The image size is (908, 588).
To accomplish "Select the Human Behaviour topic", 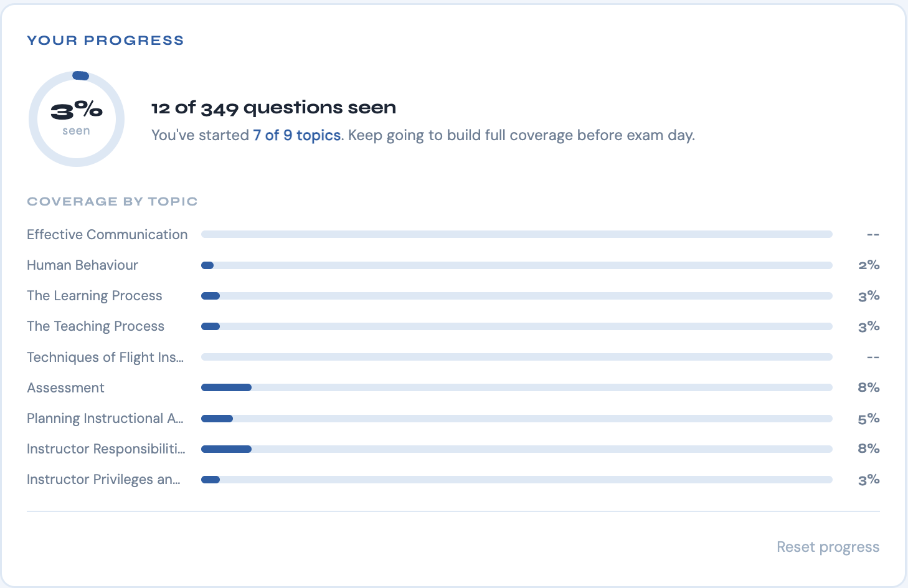I will (x=82, y=265).
